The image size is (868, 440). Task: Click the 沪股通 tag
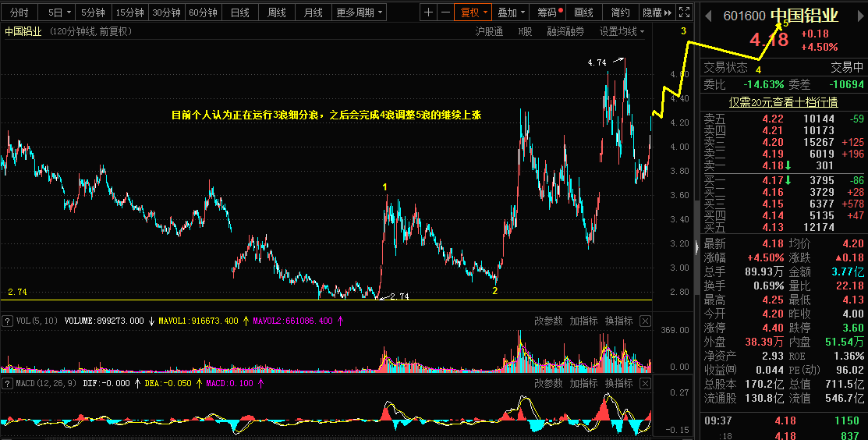tap(489, 31)
